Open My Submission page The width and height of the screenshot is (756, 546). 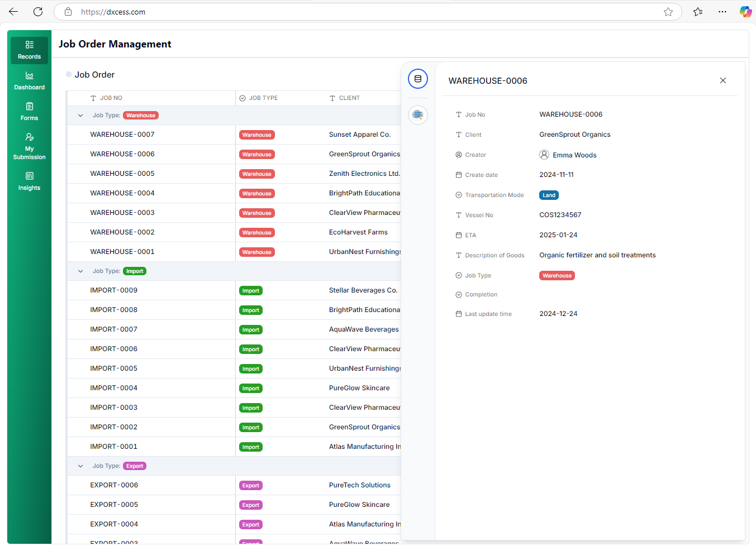point(29,146)
